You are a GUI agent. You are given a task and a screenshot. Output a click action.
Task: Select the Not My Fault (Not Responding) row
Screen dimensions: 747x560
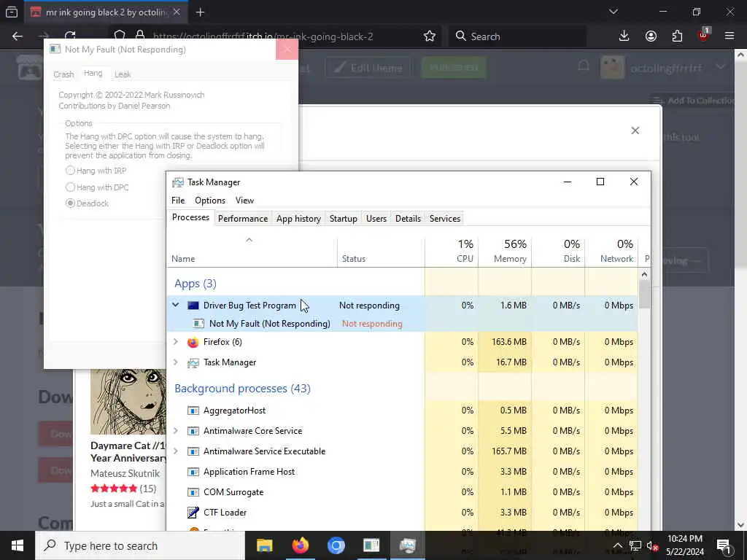(x=403, y=323)
